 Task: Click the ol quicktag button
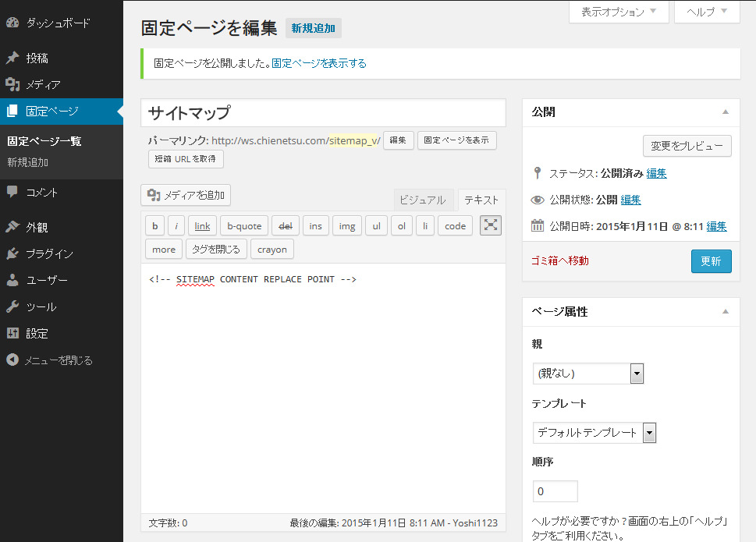coord(402,225)
